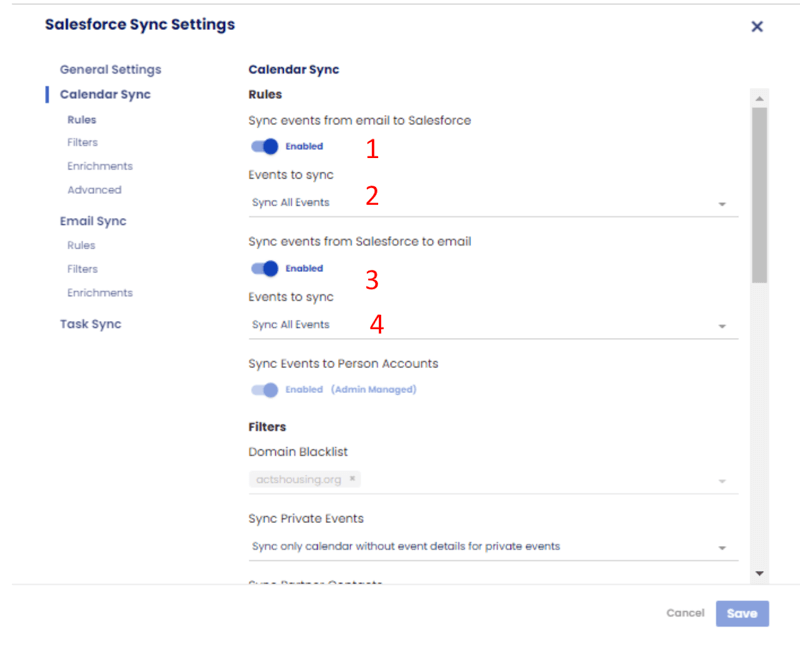Remove actshousing.org from Domain Blacklist

[x=352, y=479]
